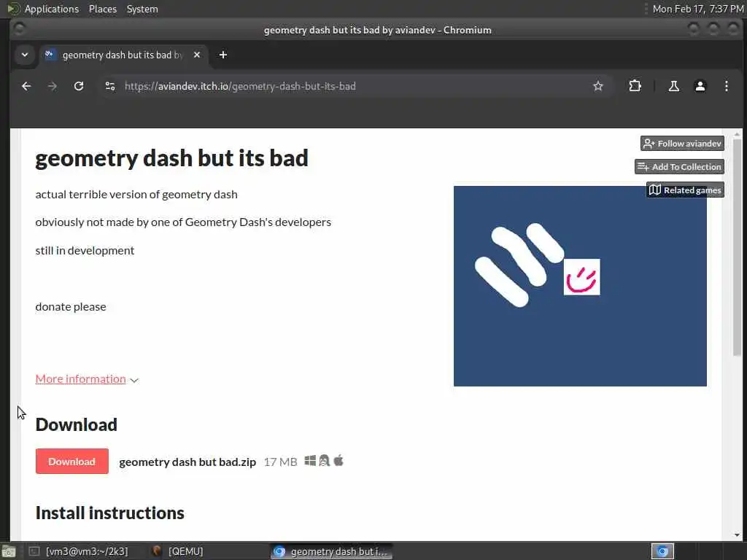747x560 pixels.
Task: Open a new tab with plus button
Action: coord(223,55)
